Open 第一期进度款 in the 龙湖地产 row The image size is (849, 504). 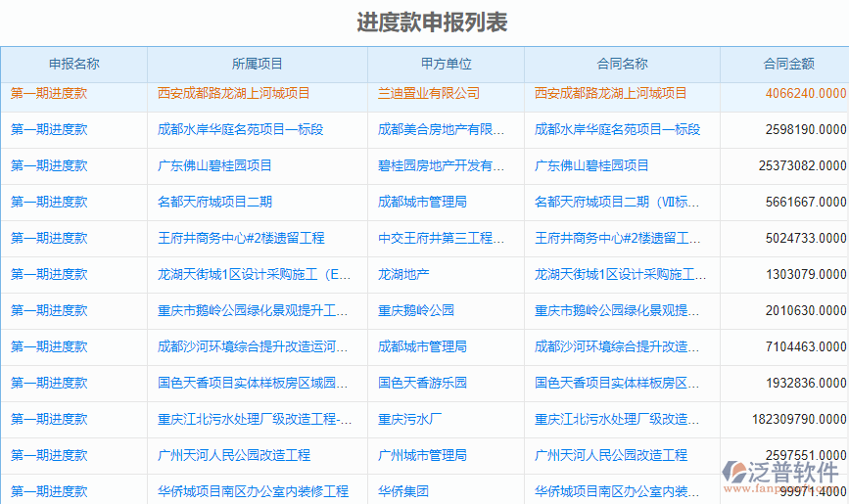click(49, 274)
